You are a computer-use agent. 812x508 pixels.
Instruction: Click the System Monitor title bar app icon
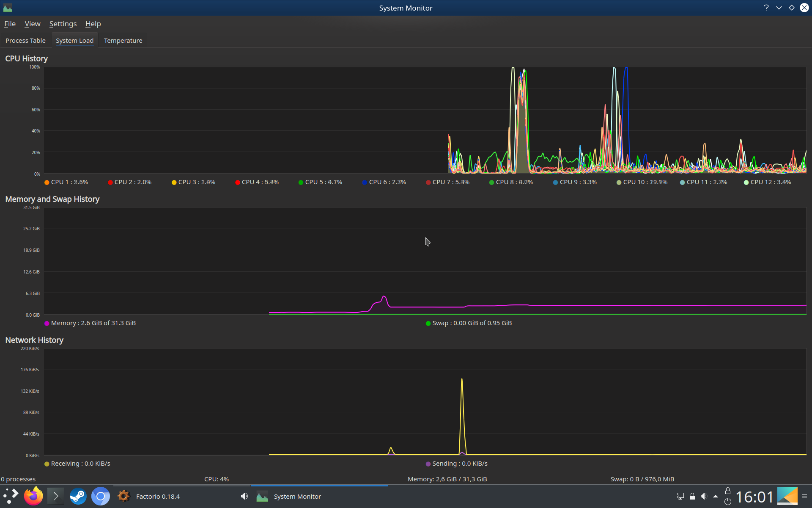[7, 8]
